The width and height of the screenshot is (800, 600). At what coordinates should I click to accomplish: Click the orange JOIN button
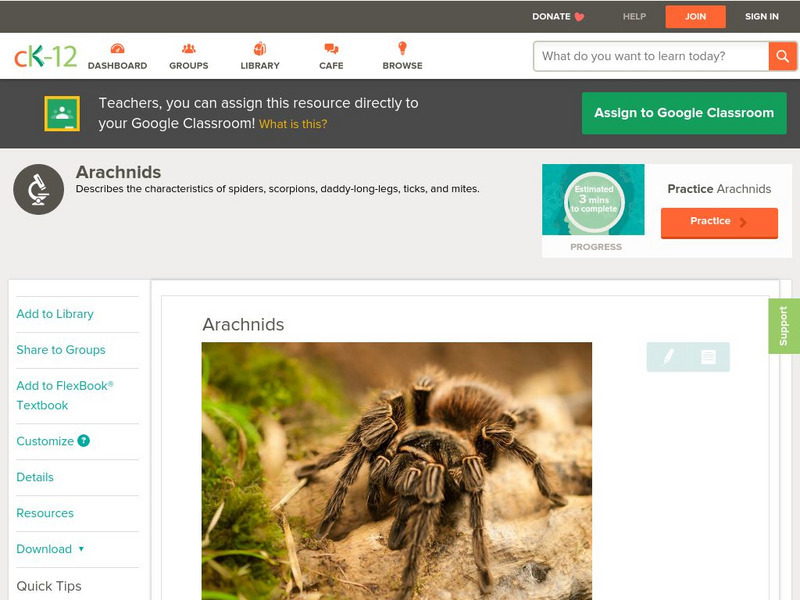tap(695, 17)
